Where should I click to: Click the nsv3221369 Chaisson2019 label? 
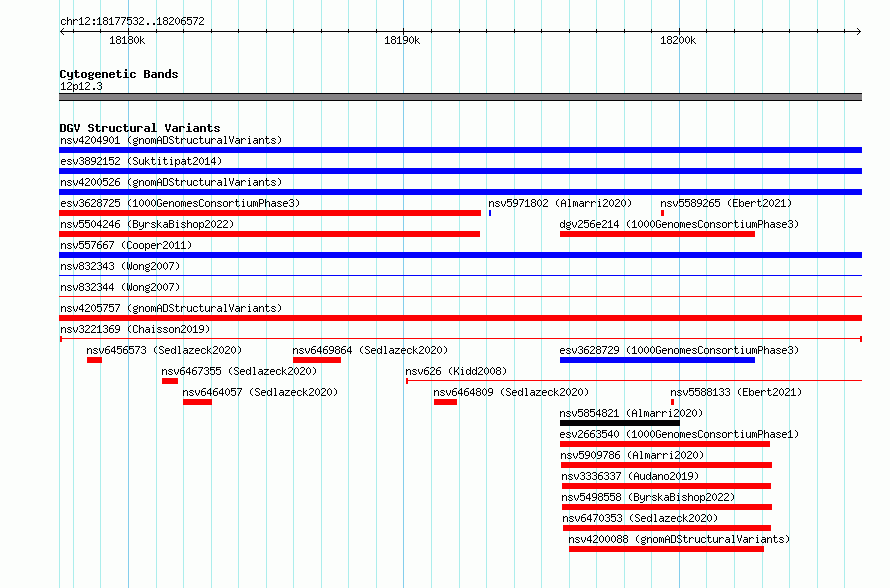tap(135, 329)
